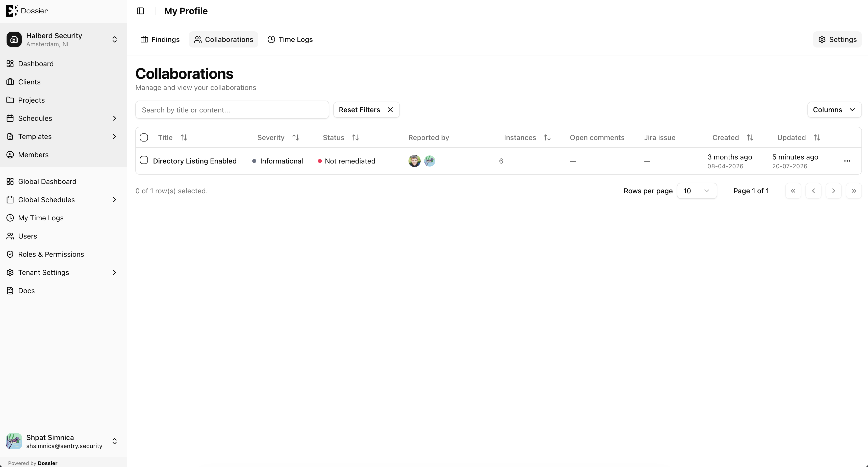Open row actions three-dot menu

(847, 161)
